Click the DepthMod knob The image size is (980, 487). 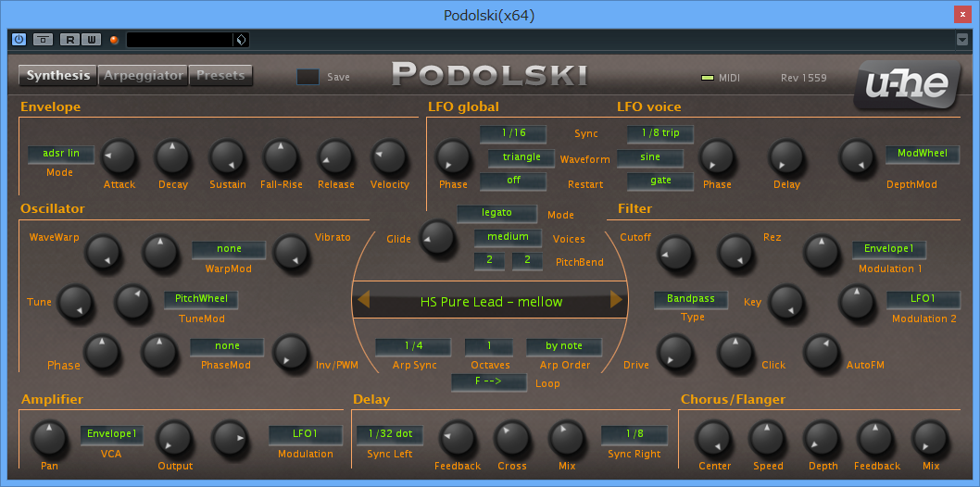[x=857, y=156]
